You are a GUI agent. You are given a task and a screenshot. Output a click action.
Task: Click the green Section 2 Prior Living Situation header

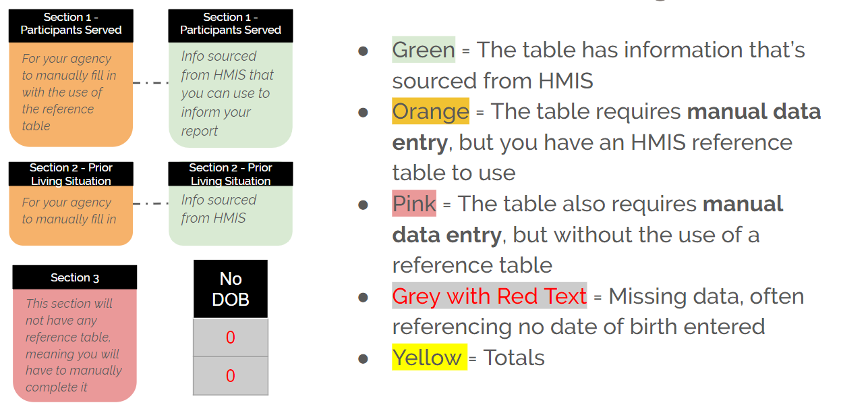coord(231,174)
